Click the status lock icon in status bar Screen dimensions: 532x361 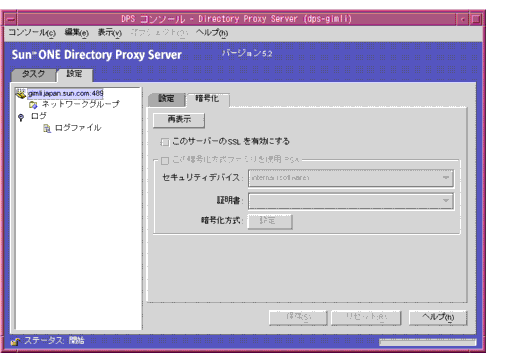[15, 341]
